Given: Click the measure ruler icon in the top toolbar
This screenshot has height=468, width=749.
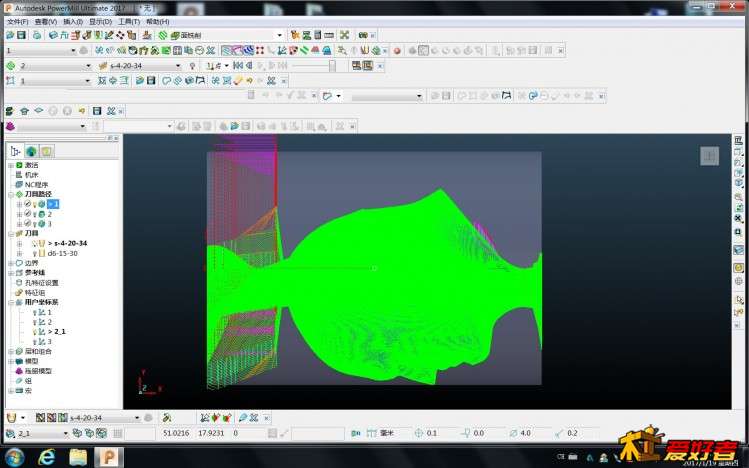Looking at the screenshot, I should (329, 35).
